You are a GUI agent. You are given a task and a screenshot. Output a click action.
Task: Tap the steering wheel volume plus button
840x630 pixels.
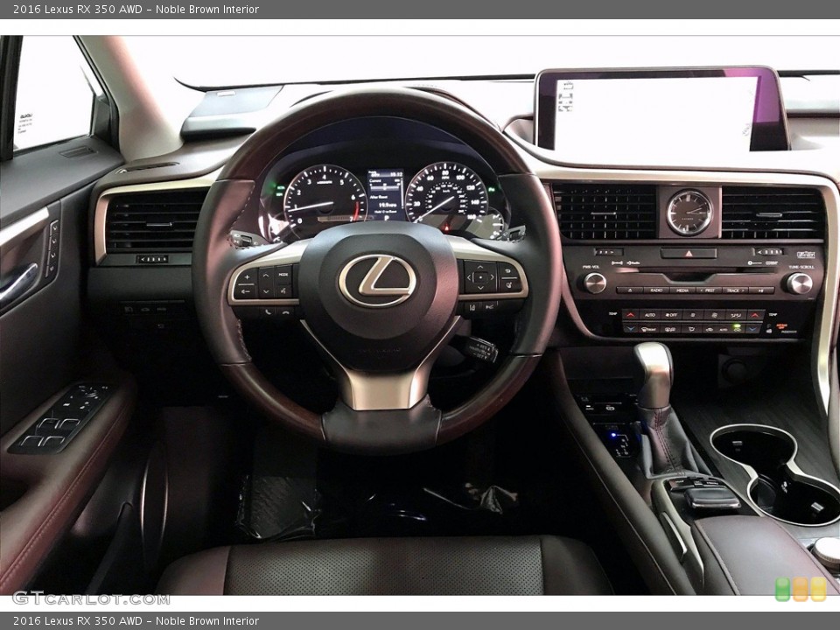click(247, 277)
